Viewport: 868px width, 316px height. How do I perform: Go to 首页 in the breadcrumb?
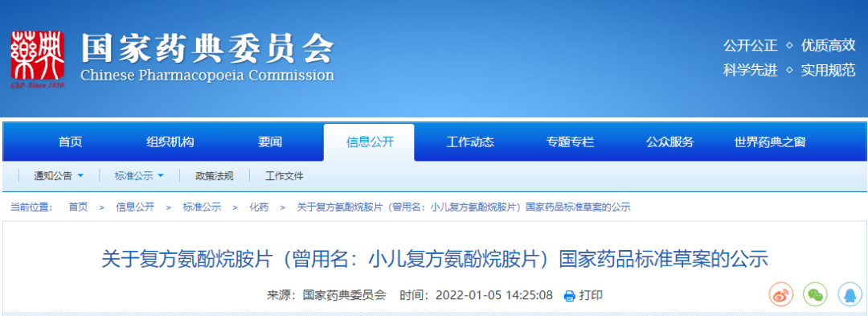78,207
